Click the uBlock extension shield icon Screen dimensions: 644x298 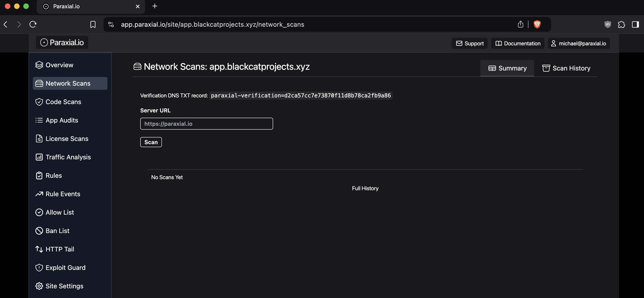[608, 24]
